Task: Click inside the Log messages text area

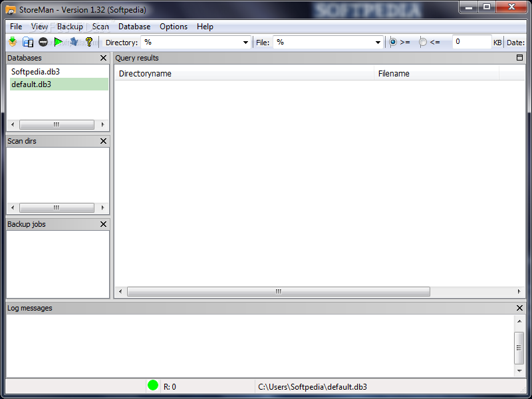Action: [x=260, y=346]
